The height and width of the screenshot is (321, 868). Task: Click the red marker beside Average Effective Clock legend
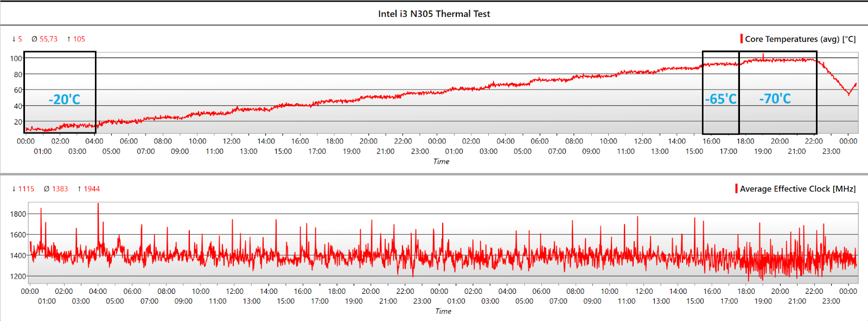point(736,188)
